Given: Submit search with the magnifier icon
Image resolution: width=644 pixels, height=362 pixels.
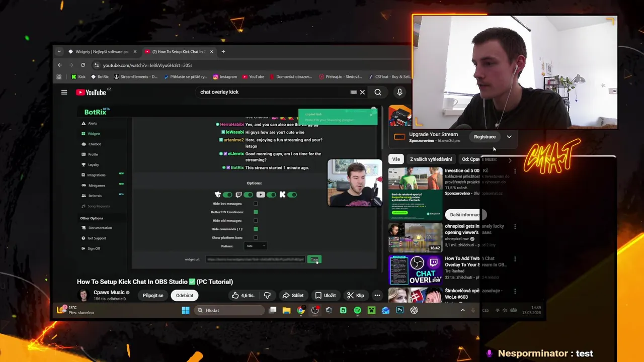Looking at the screenshot, I should pyautogui.click(x=378, y=92).
